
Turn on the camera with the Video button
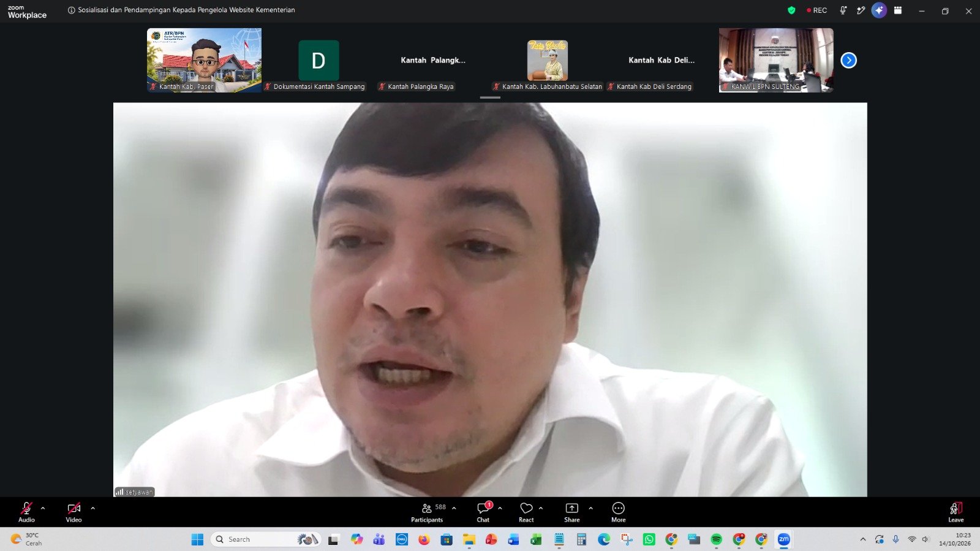[x=73, y=512]
